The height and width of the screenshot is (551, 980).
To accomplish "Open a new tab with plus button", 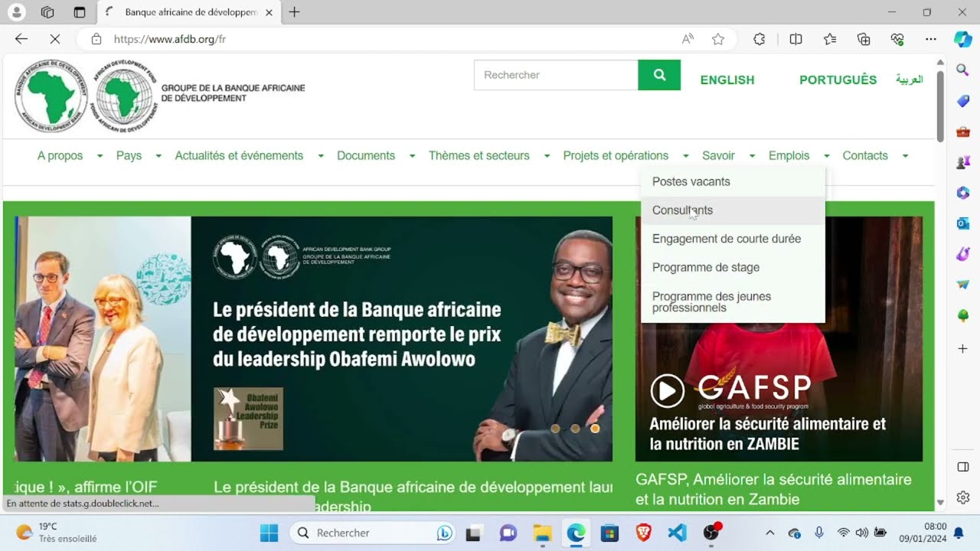I will 294,12.
